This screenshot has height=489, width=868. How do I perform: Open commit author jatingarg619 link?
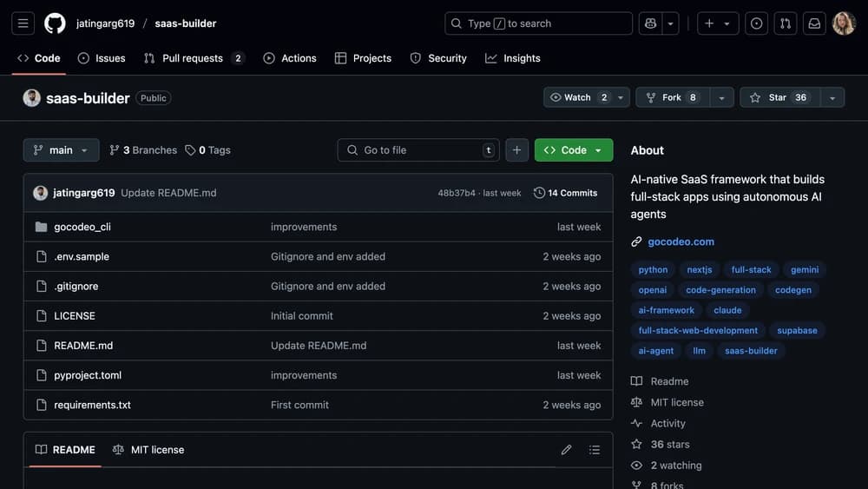(x=84, y=193)
